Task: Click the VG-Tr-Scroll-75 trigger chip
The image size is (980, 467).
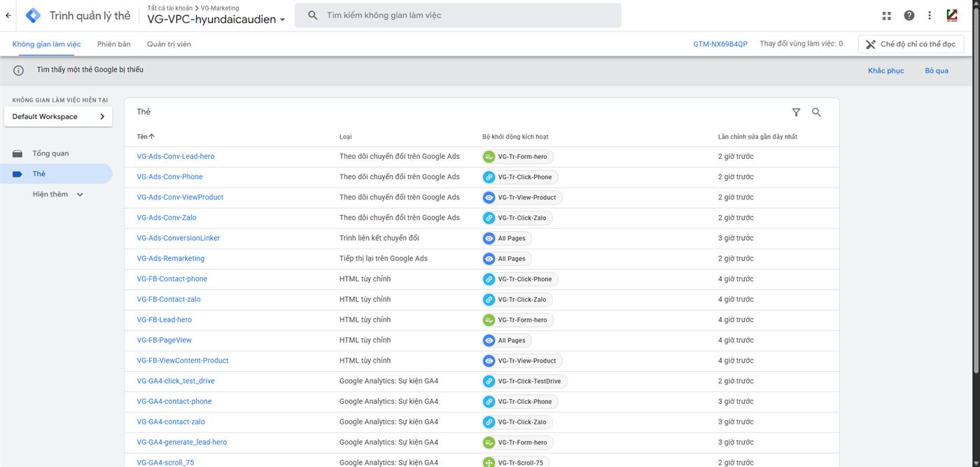Action: click(x=516, y=463)
